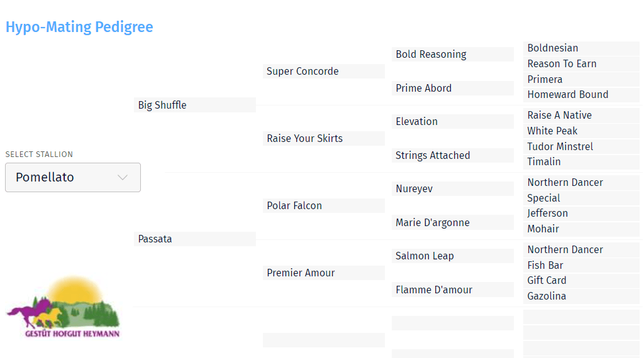The height and width of the screenshot is (358, 644).
Task: Click the Premier Amour entry
Action: [x=324, y=273]
